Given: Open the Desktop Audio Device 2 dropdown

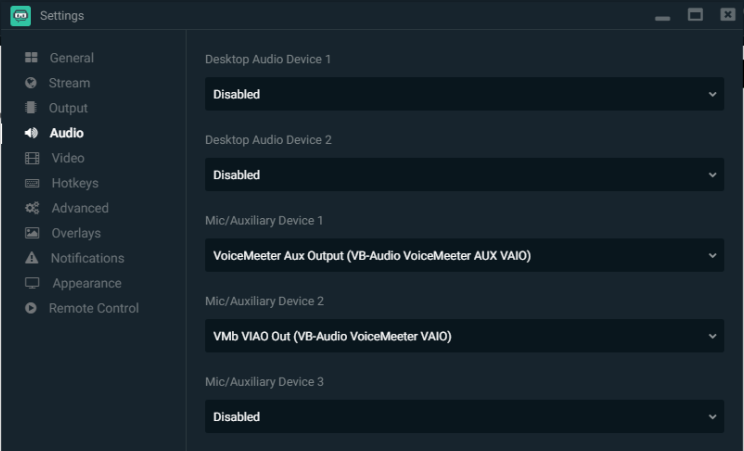Looking at the screenshot, I should point(464,175).
